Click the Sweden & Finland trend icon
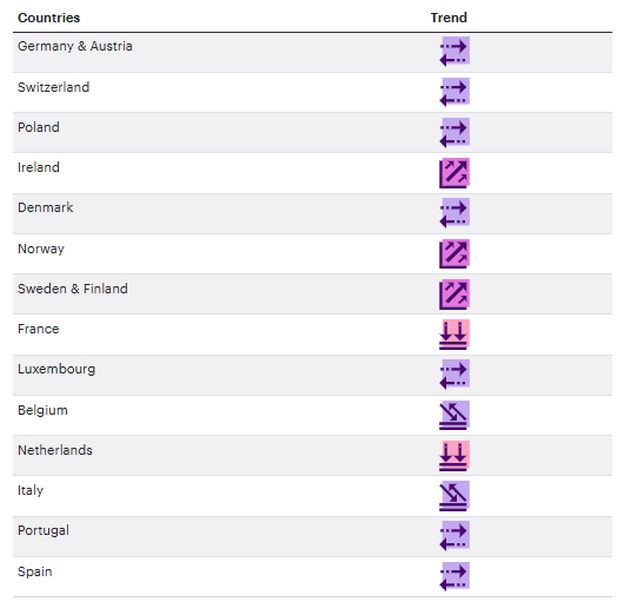This screenshot has height=602, width=624. [454, 294]
